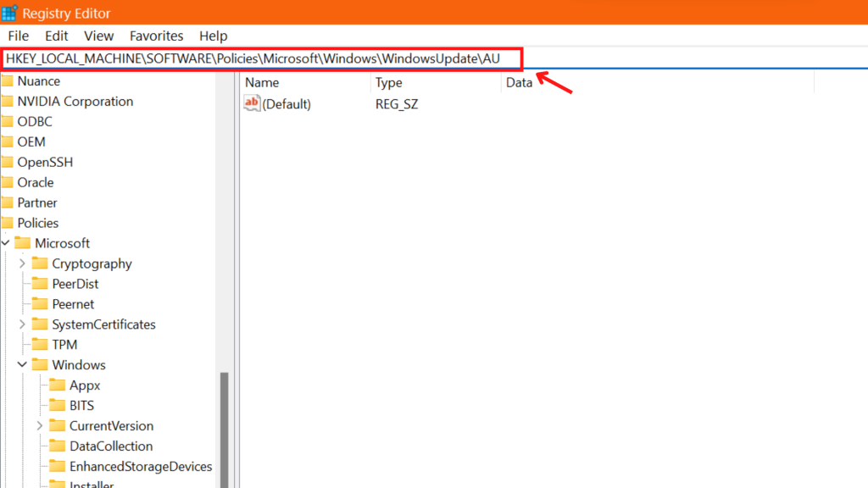
Task: Open the Favorites menu
Action: [x=156, y=36]
